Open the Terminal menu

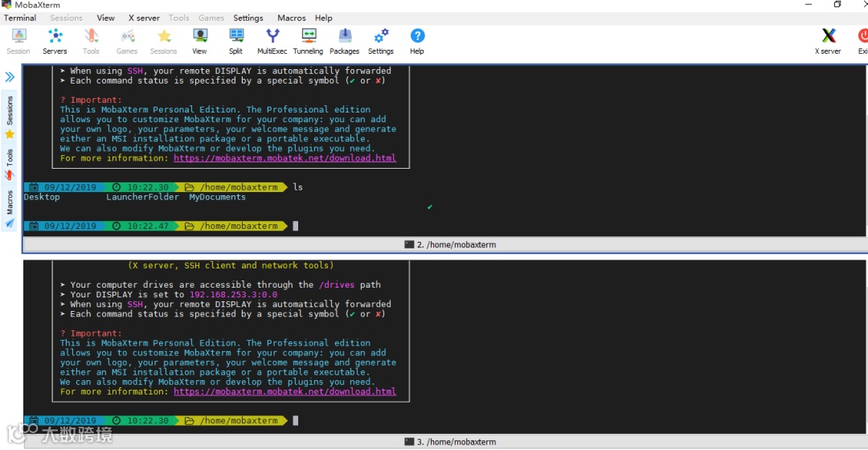(20, 18)
